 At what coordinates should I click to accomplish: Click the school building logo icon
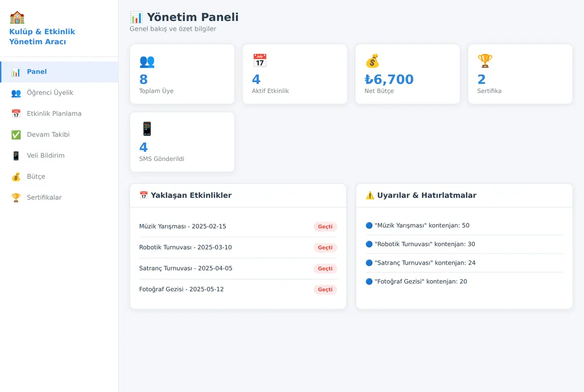pos(17,18)
